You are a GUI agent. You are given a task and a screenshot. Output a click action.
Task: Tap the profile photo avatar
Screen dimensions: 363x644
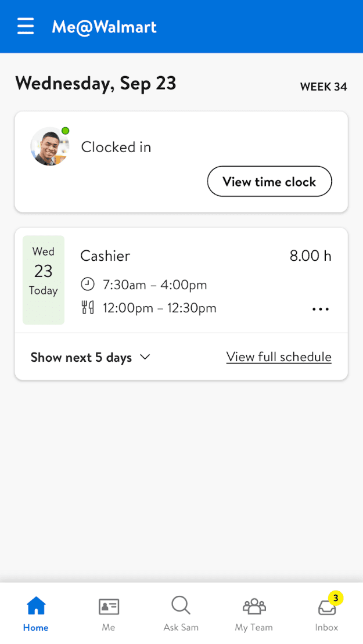click(x=50, y=146)
